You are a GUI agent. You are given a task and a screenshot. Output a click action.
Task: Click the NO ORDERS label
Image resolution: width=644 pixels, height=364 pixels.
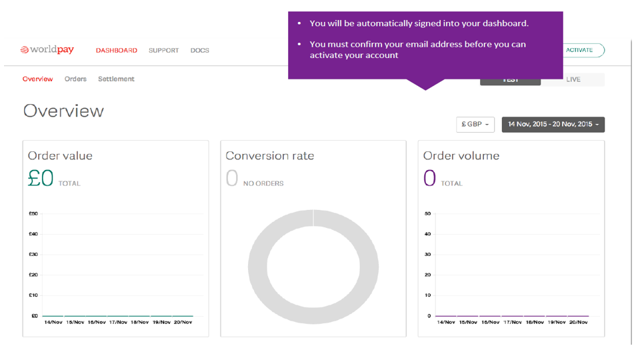click(x=263, y=183)
